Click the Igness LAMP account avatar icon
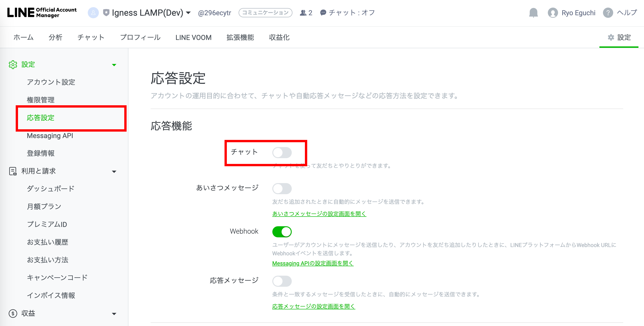 click(93, 12)
